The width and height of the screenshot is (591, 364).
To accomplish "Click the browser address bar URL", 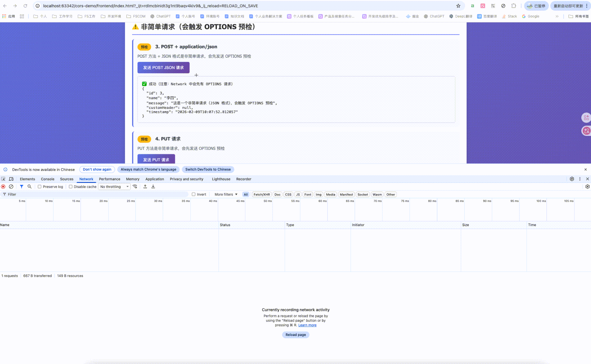I will pos(150,6).
